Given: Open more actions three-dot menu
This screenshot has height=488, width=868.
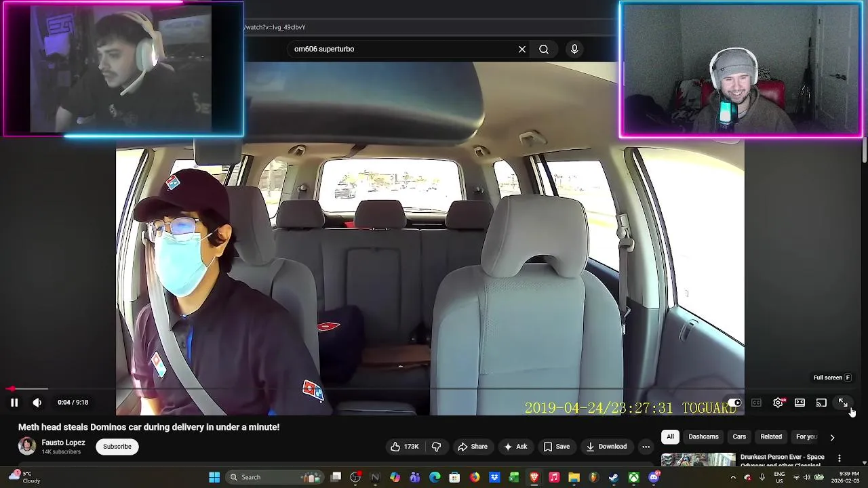Looking at the screenshot, I should coord(646,447).
